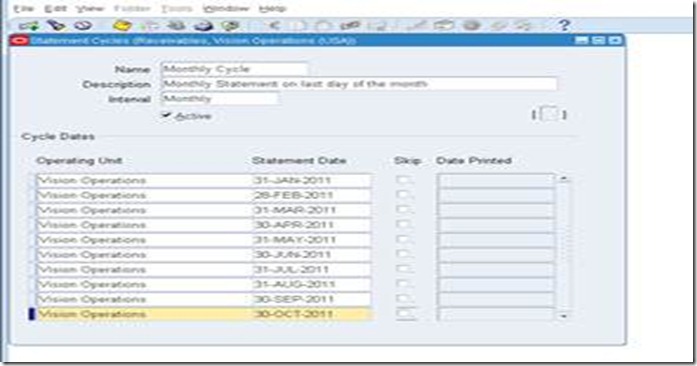
Task: Click the New record toolbar icon
Action: (29, 25)
